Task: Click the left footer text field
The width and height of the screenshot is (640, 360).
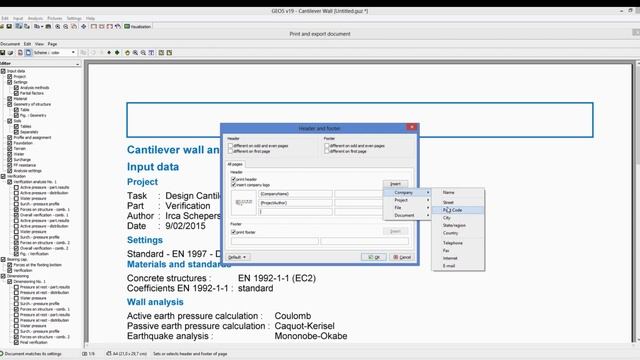Action: pyautogui.click(x=275, y=241)
